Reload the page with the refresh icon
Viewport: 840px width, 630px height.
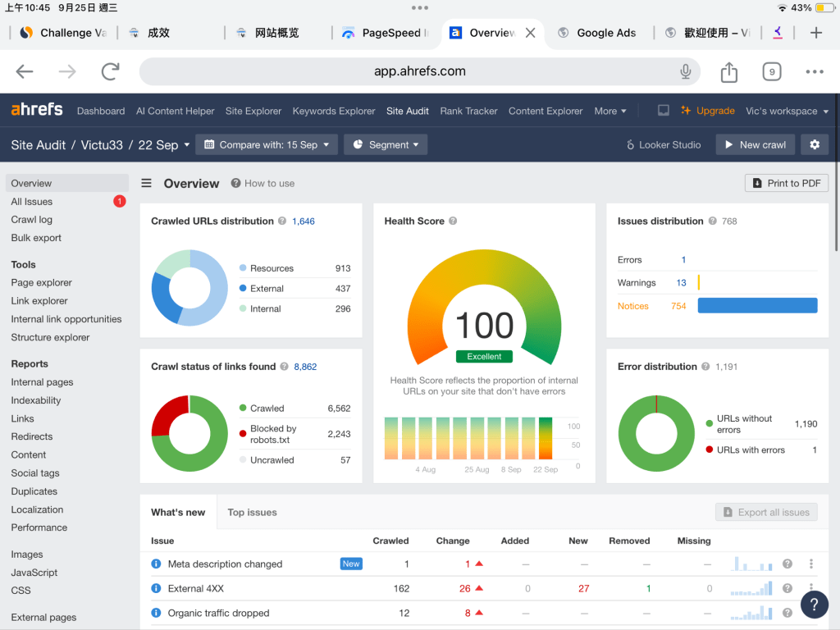[x=110, y=72]
